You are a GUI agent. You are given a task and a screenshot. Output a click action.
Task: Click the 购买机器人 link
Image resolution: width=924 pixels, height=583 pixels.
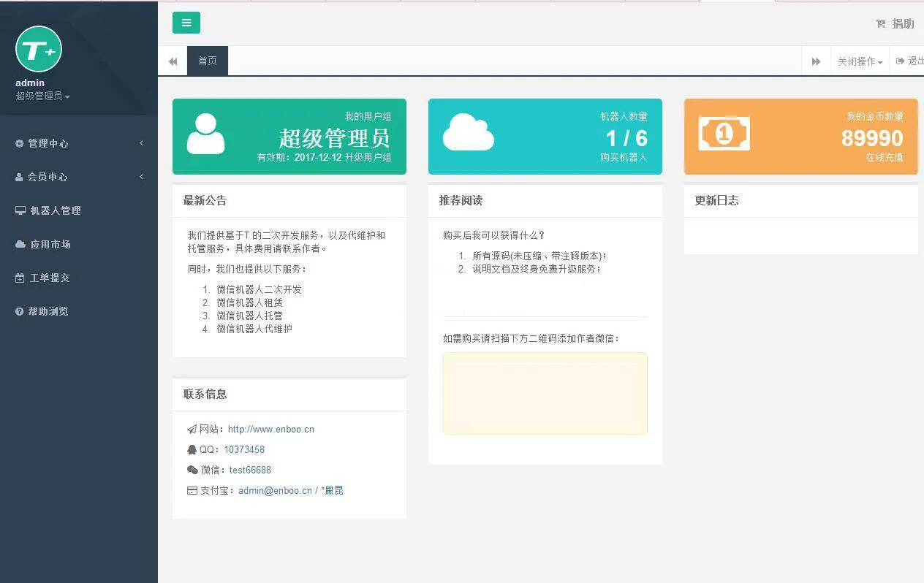(x=624, y=157)
